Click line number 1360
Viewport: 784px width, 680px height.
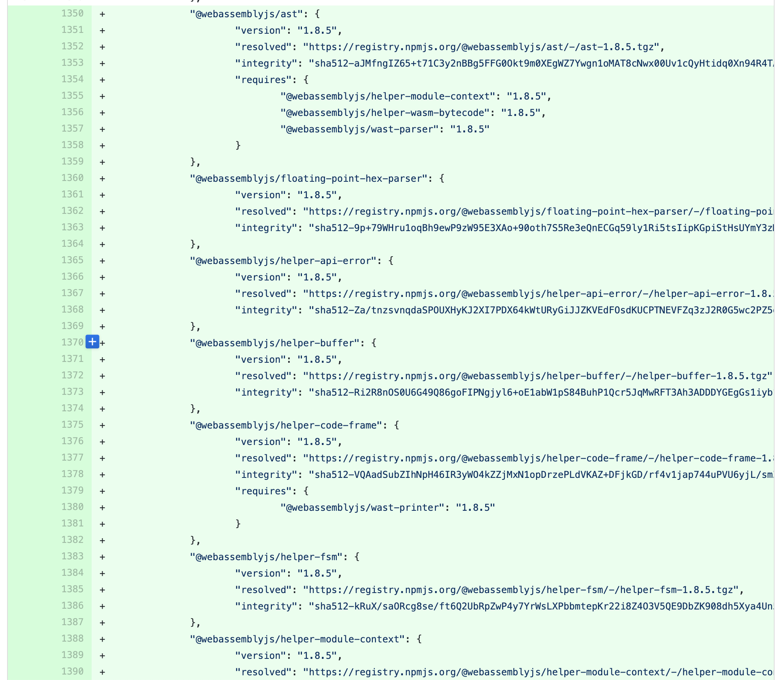(72, 178)
